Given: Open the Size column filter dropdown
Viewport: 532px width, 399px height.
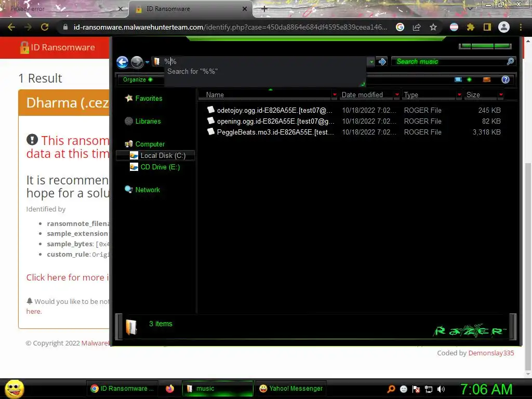Looking at the screenshot, I should tap(501, 95).
